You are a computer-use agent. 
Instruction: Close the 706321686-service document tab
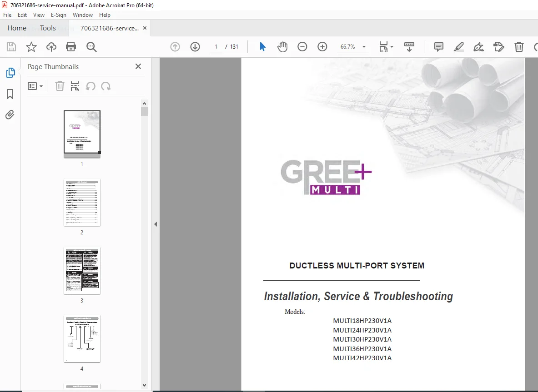pos(145,28)
